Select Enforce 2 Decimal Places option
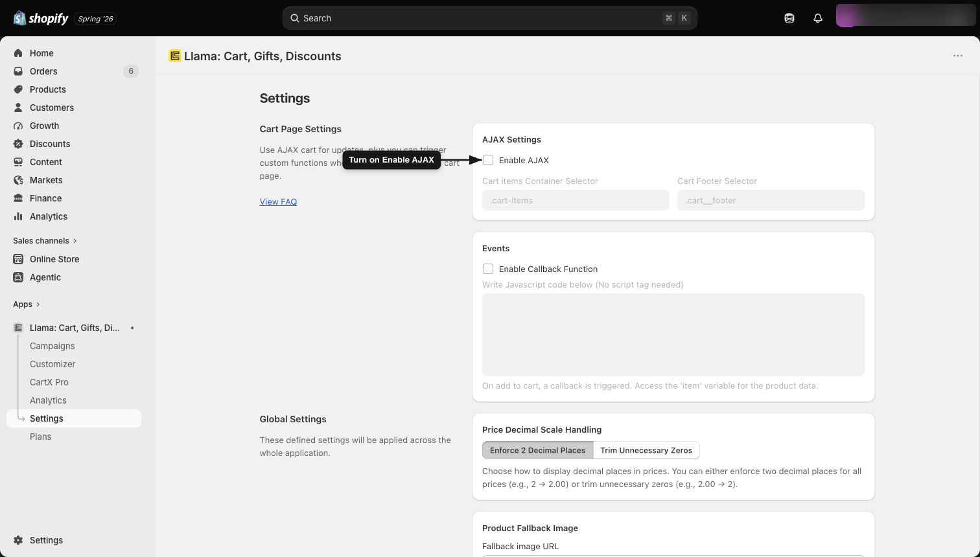This screenshot has height=557, width=980. 537,450
